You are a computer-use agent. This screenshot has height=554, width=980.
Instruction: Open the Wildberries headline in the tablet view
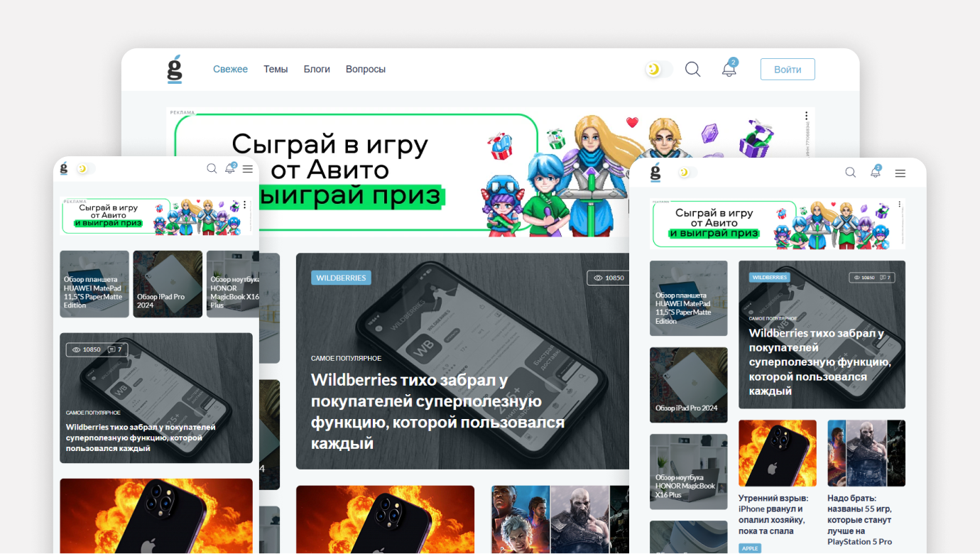tap(820, 362)
